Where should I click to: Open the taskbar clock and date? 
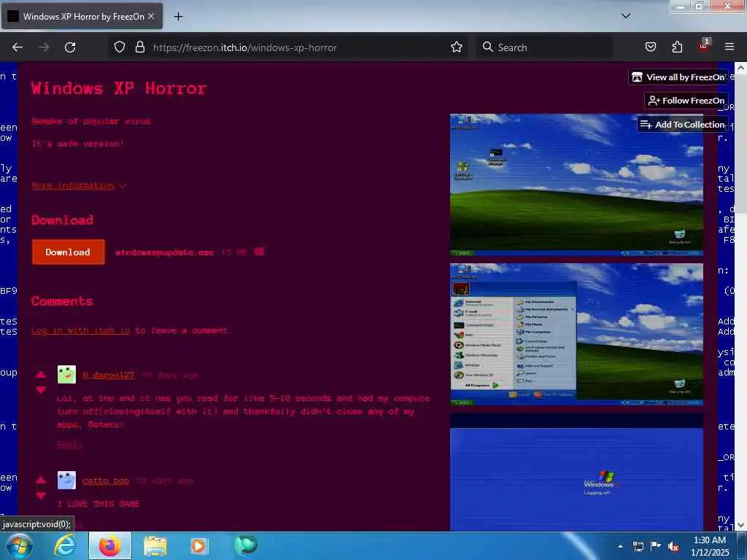click(x=710, y=546)
